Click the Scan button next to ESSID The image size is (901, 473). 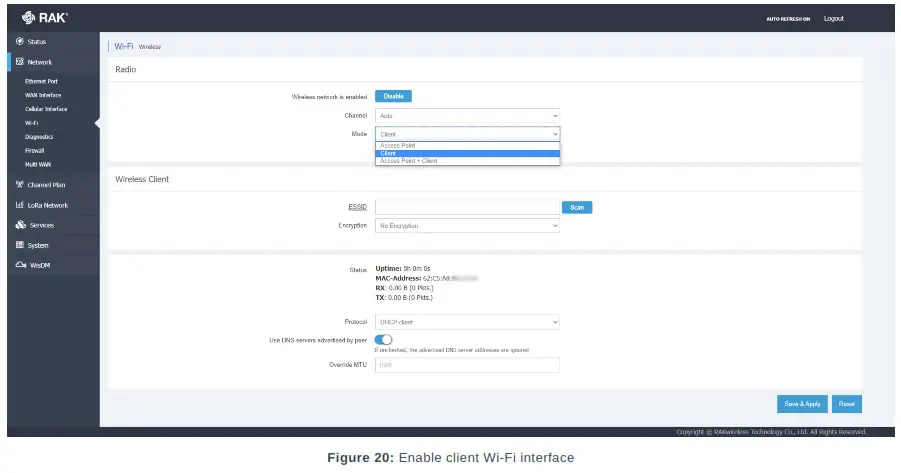click(x=577, y=207)
